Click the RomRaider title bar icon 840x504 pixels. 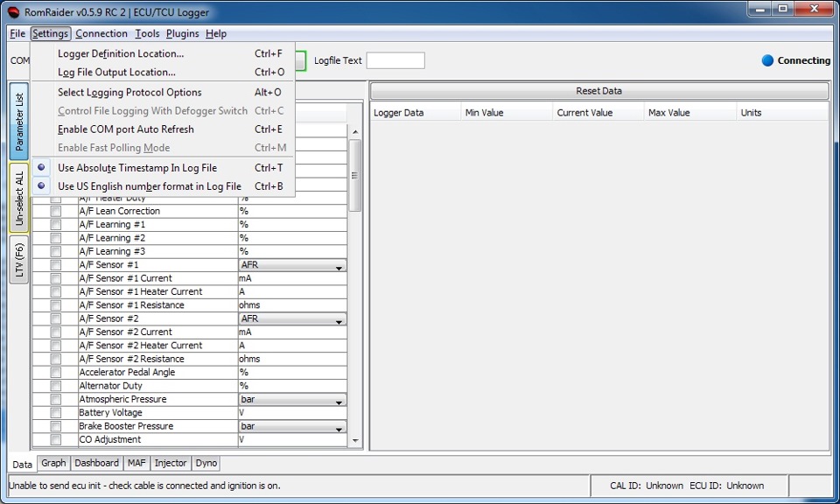pyautogui.click(x=13, y=11)
